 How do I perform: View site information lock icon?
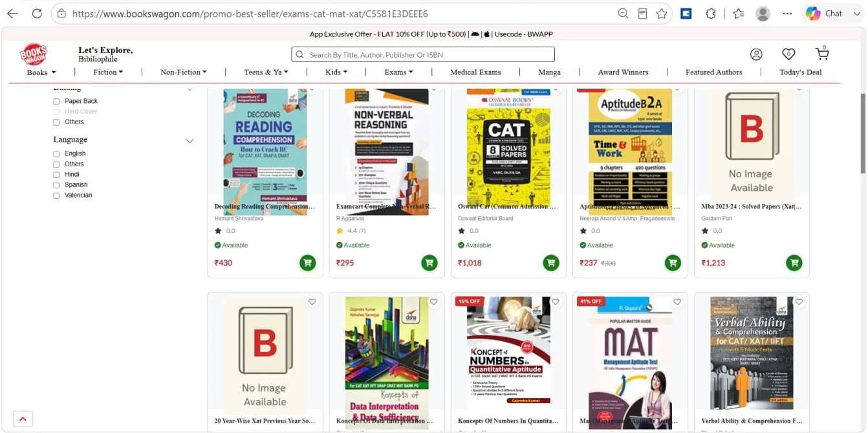pyautogui.click(x=61, y=14)
